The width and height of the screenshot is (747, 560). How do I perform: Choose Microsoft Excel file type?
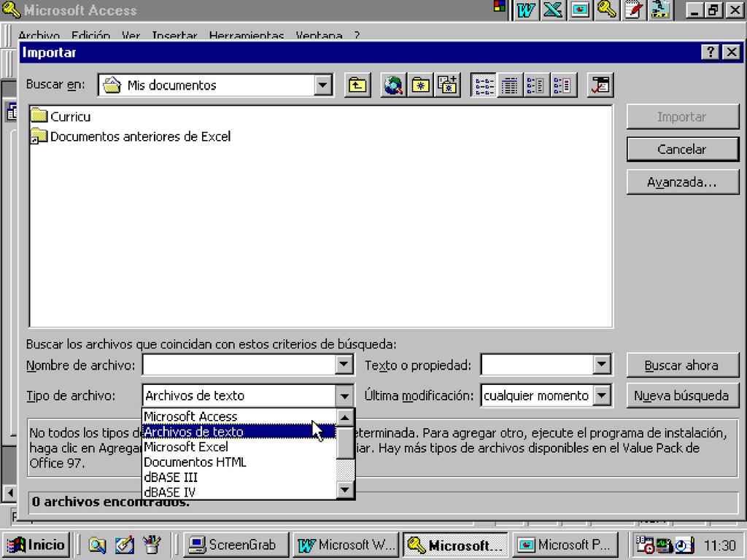point(239,447)
